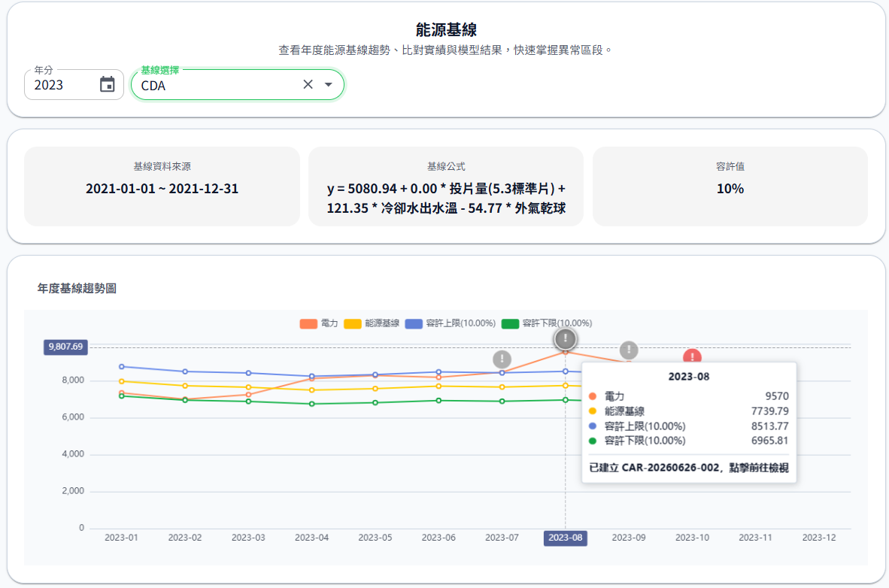Click the 容許上限 data point at 2023-01
The height and width of the screenshot is (588, 889).
(x=122, y=367)
